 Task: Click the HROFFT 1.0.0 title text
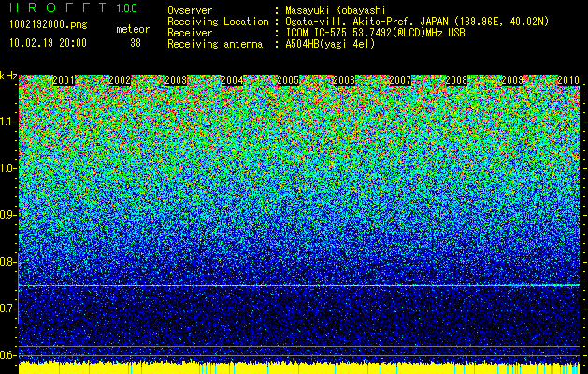click(x=74, y=7)
